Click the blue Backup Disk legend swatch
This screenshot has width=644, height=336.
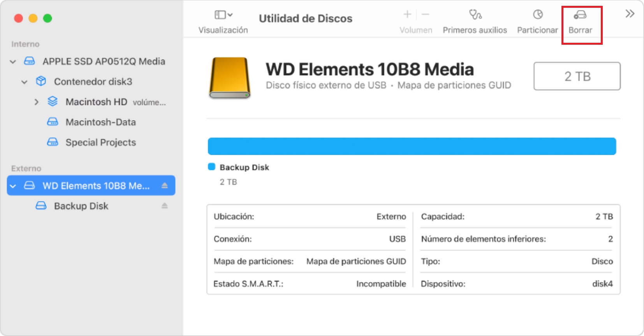(x=211, y=167)
